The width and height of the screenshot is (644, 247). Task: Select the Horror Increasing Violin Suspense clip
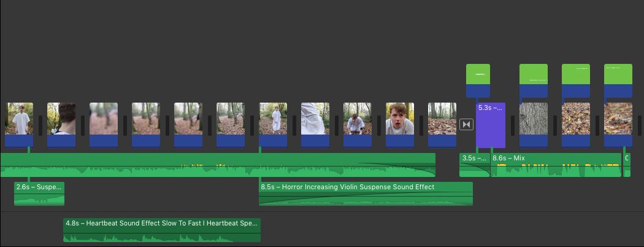366,194
